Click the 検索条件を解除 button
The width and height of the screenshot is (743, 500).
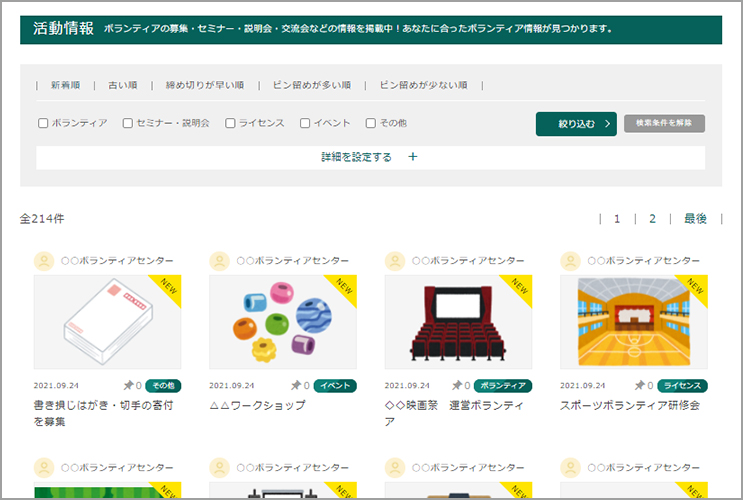[x=664, y=123]
